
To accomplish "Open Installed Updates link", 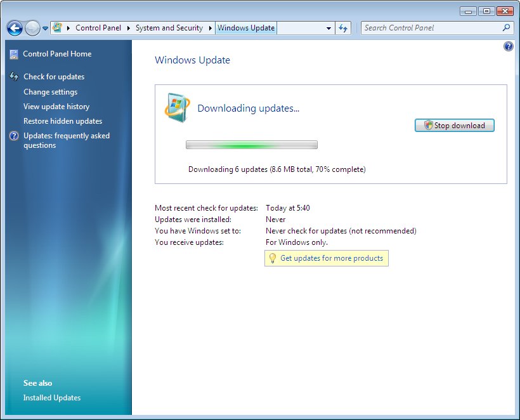I will (52, 397).
